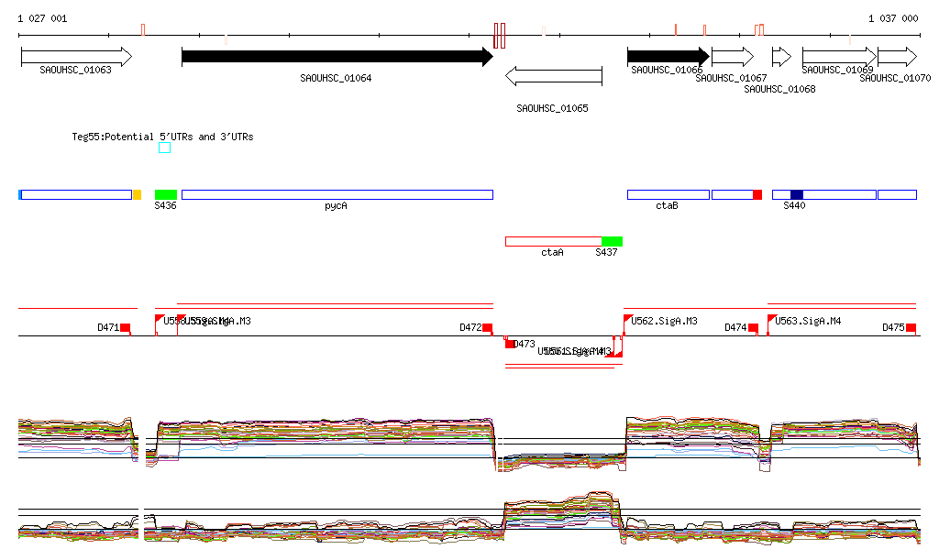
Task: Click the green S436 segment
Action: coord(166,194)
